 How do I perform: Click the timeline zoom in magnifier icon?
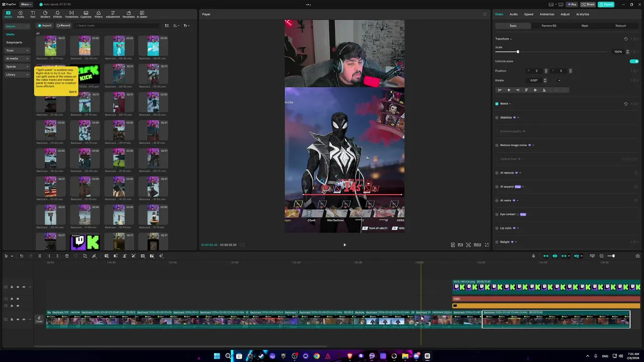[x=637, y=256]
